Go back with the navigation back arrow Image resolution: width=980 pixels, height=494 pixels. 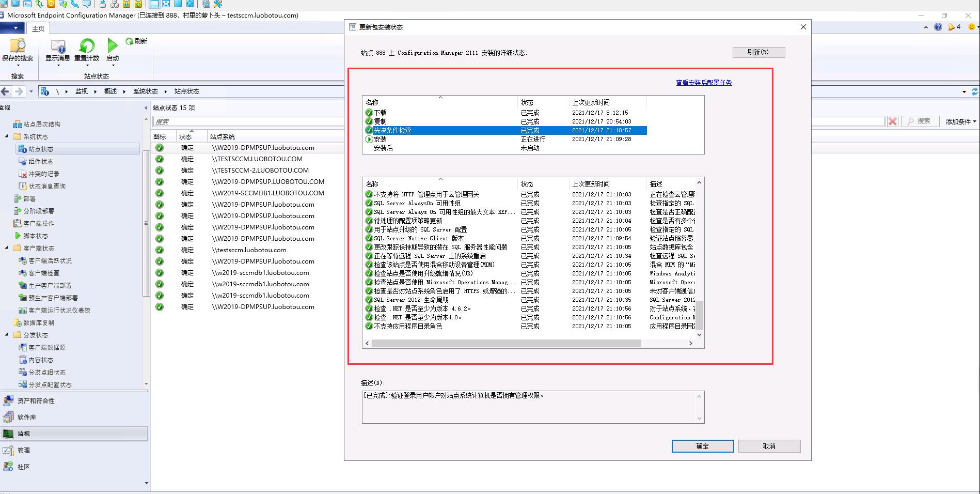(5, 91)
